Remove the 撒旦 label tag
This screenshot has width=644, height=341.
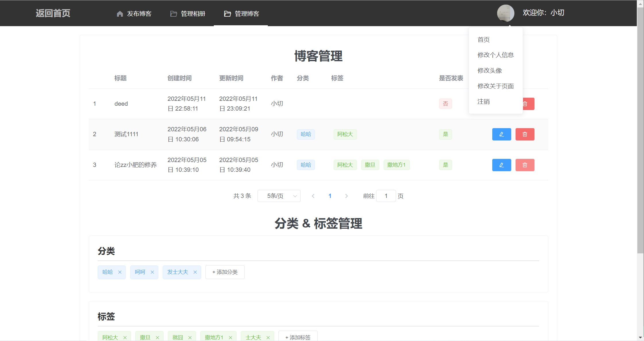tap(157, 338)
